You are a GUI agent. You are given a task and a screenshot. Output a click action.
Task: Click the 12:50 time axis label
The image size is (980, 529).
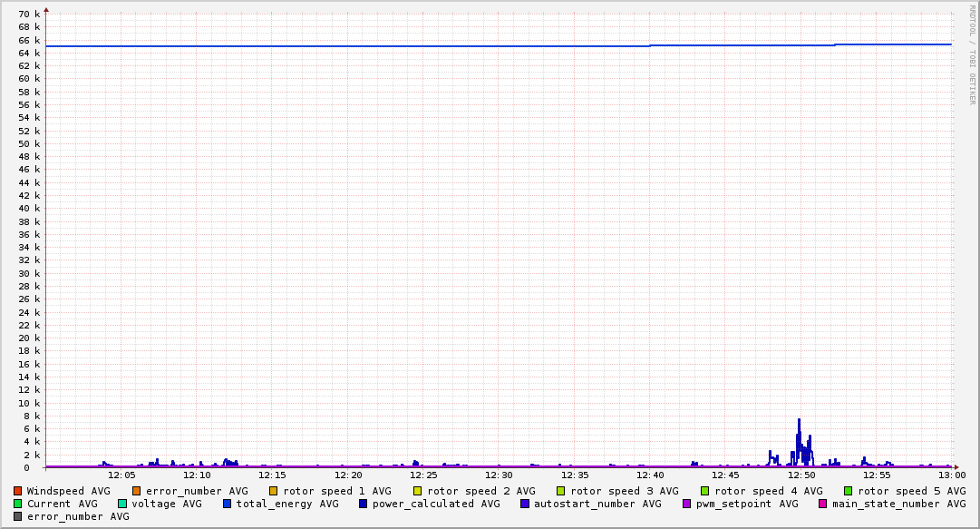800,475
